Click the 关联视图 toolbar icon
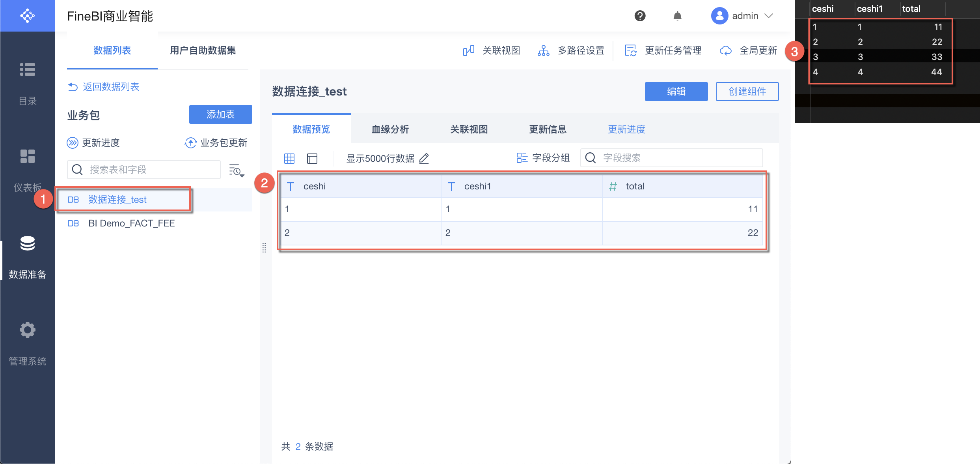The width and height of the screenshot is (980, 464). pyautogui.click(x=469, y=51)
